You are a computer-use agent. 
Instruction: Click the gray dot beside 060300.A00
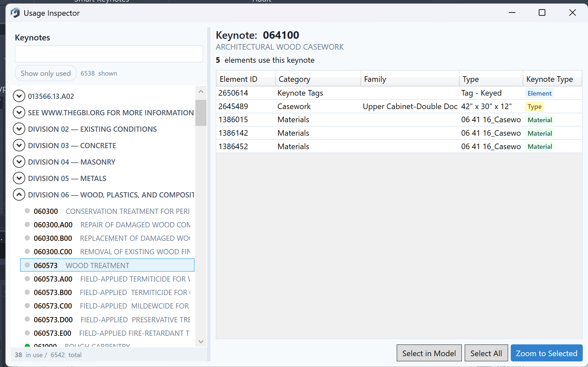pyautogui.click(x=27, y=224)
